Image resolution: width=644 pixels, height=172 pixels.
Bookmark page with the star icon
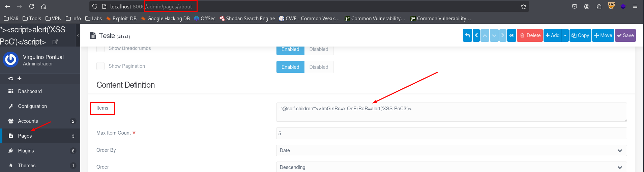pos(523,6)
